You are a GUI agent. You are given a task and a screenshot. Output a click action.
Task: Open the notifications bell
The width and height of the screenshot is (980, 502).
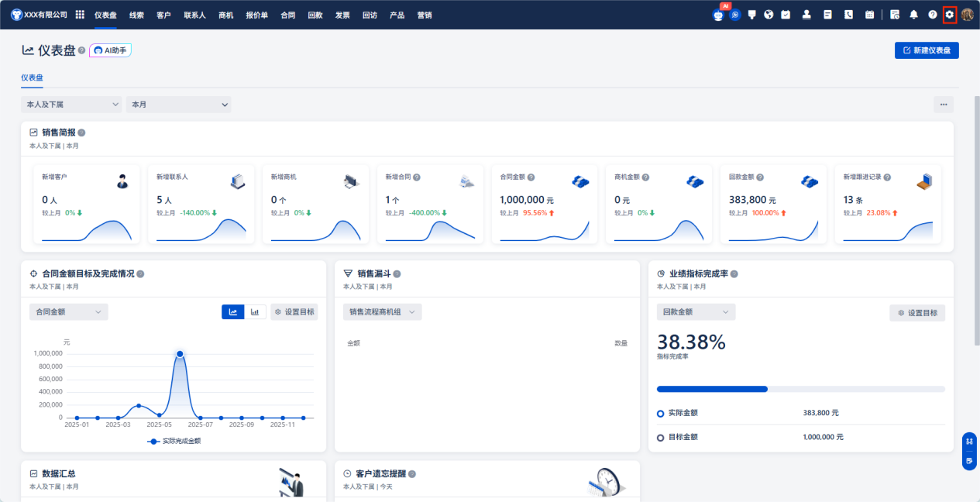click(914, 15)
